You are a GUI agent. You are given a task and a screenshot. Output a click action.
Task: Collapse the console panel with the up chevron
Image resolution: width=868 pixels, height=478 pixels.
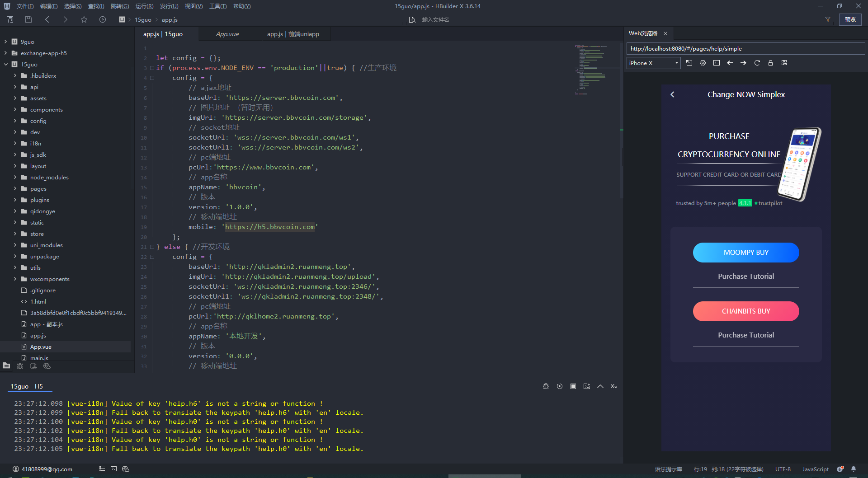pos(600,386)
